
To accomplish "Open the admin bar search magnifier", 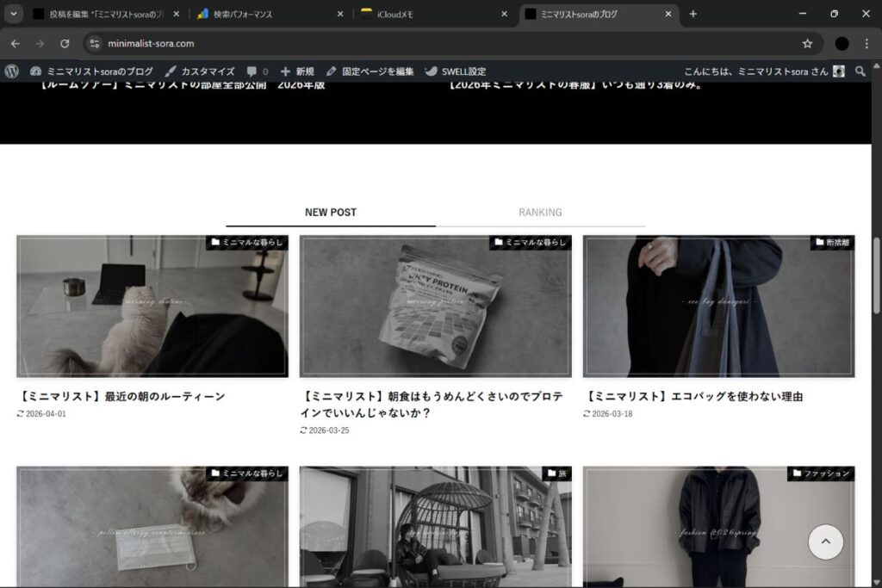I will 860,71.
